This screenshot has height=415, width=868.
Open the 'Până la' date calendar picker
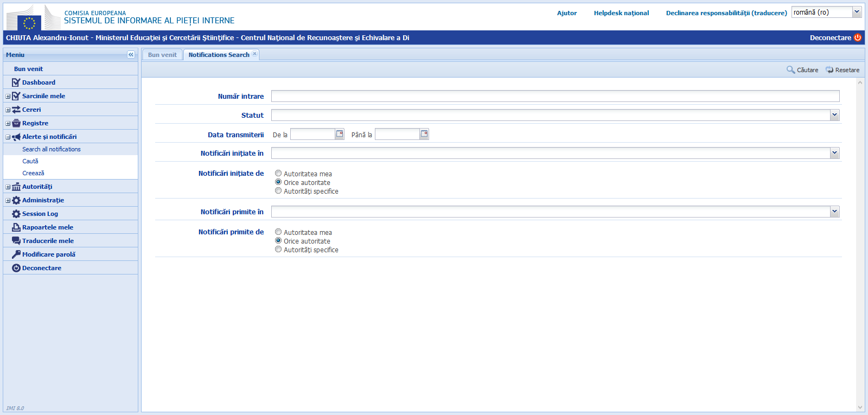point(424,134)
